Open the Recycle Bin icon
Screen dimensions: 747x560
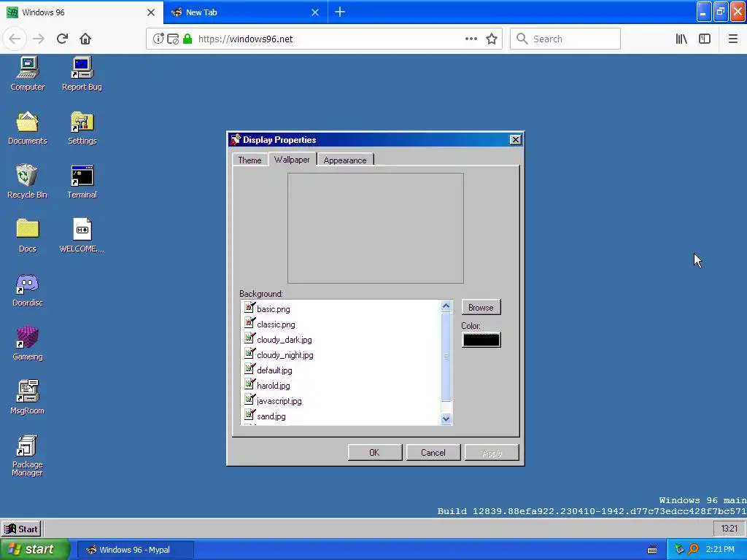click(27, 182)
